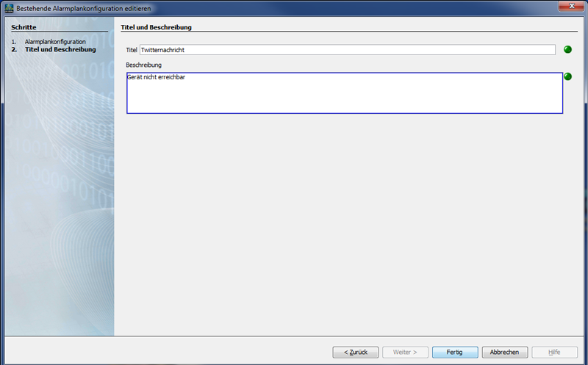Click the Fertig button
The image size is (588, 365).
pyautogui.click(x=455, y=352)
